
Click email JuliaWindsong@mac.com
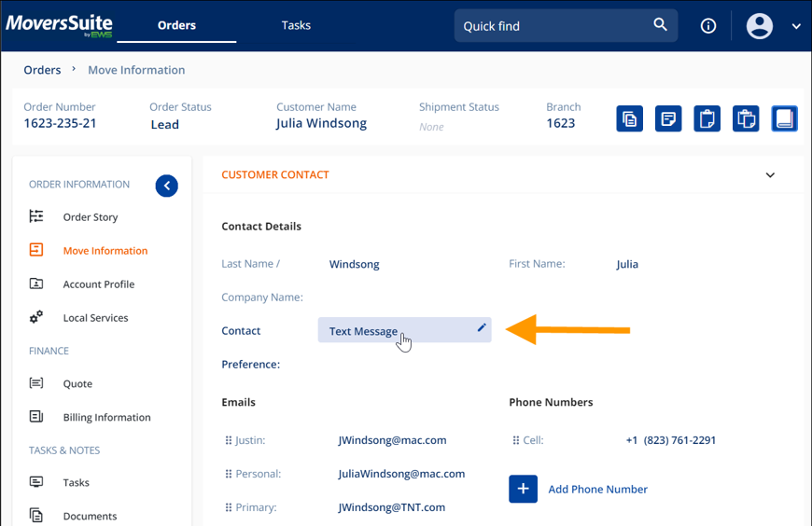401,474
